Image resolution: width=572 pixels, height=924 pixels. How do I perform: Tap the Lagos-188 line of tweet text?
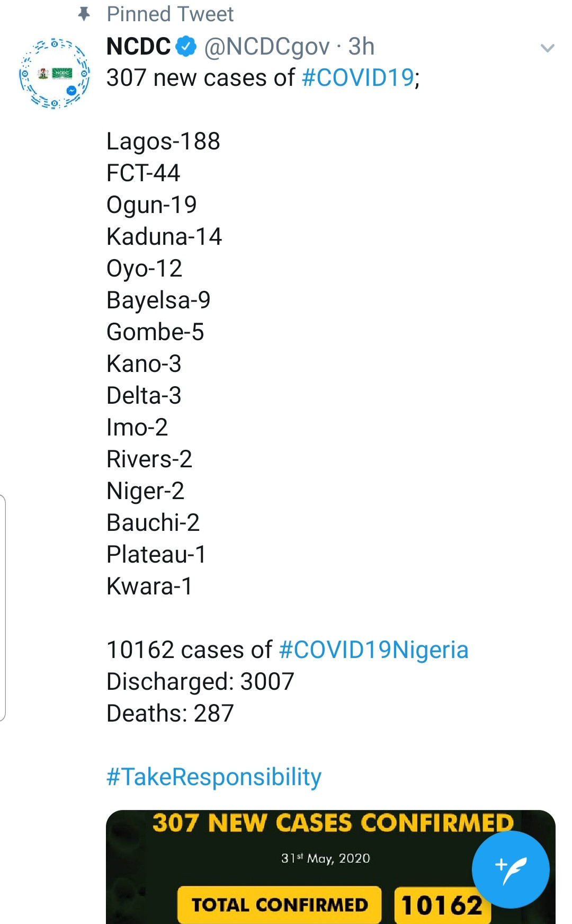click(163, 141)
